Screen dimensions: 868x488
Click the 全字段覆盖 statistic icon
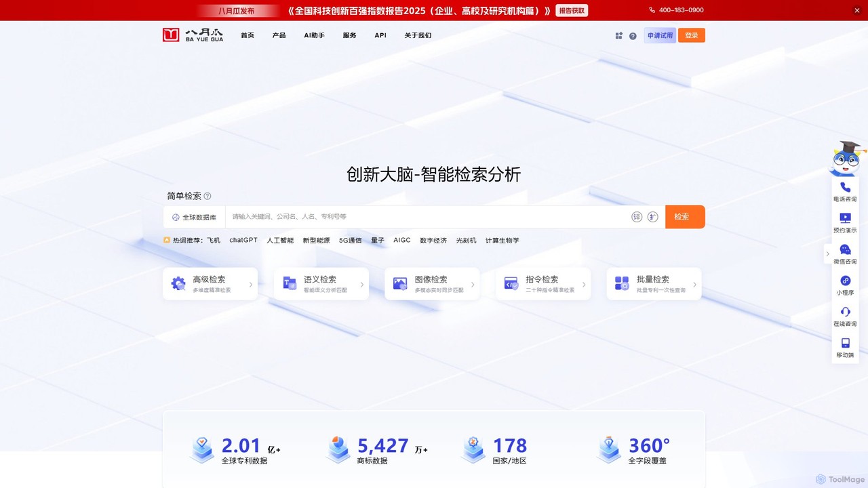point(609,449)
